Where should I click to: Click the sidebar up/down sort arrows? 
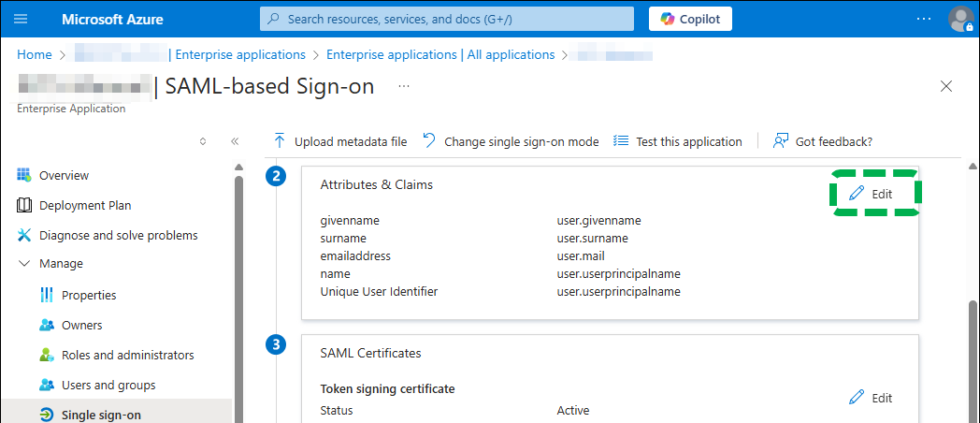tap(203, 141)
